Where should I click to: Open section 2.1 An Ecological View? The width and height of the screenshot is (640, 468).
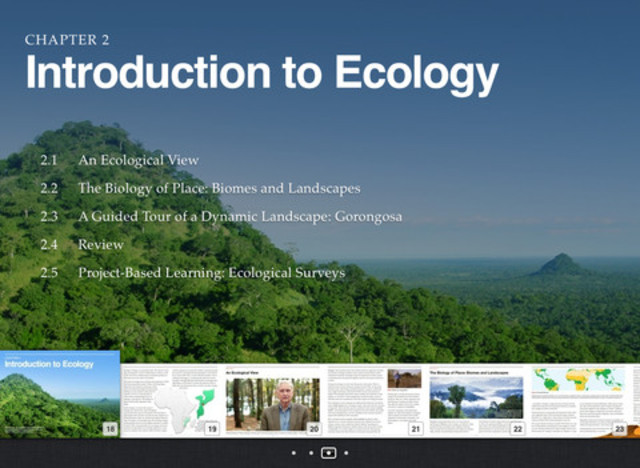[x=120, y=160]
